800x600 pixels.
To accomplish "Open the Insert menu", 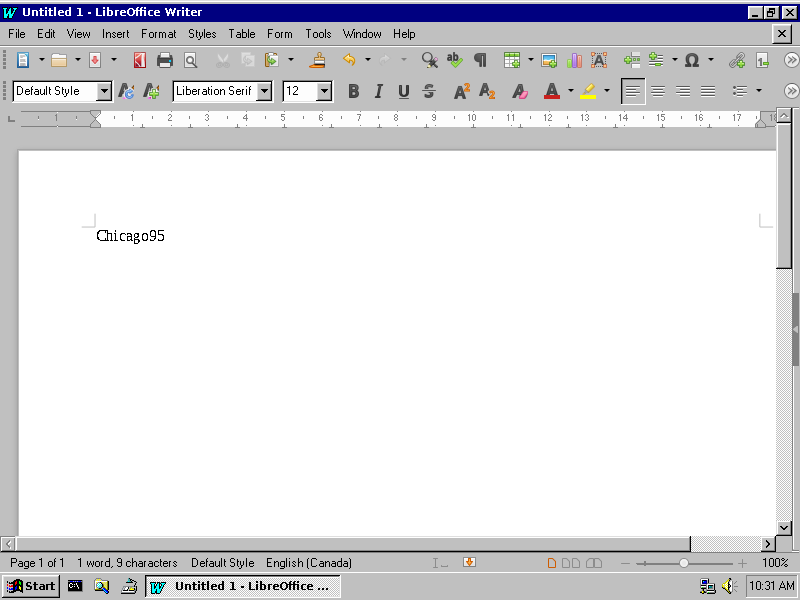I will click(116, 34).
